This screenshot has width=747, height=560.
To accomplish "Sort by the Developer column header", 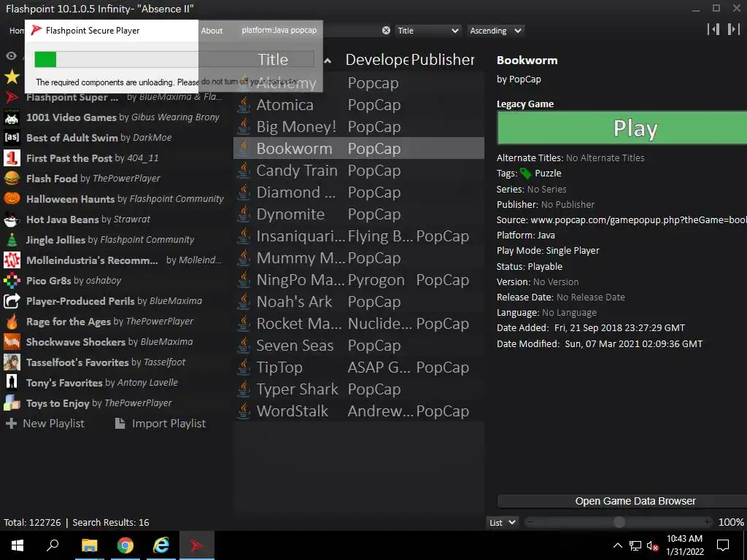I will pos(377,60).
